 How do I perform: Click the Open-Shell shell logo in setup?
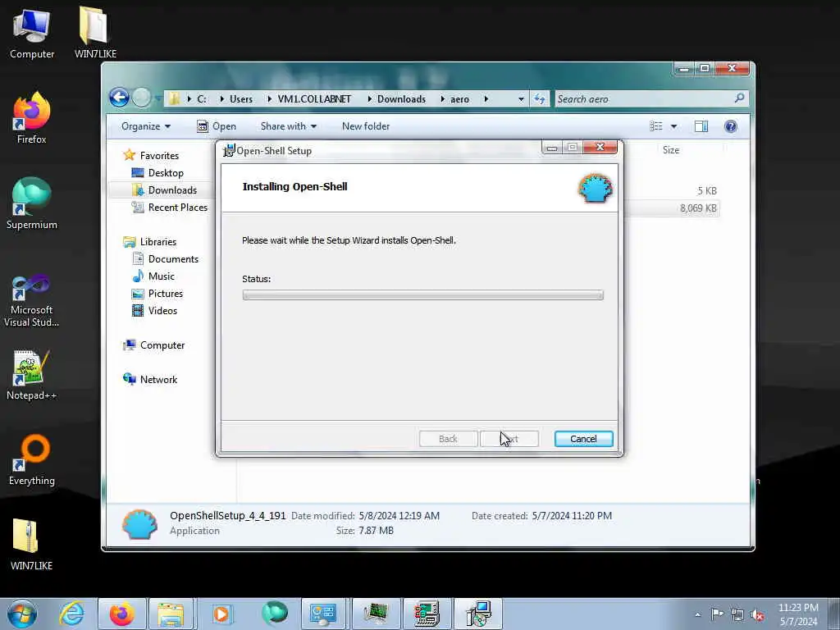coord(595,188)
